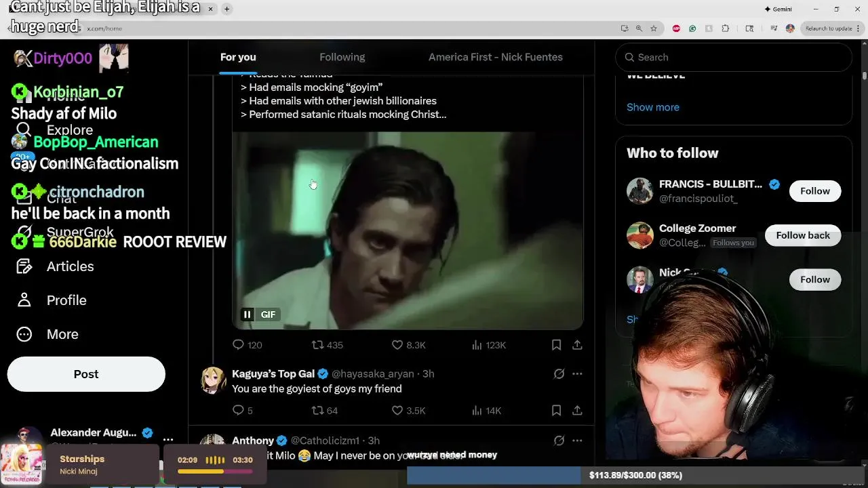Click the text 'You are the goyiest of goys my friend'
Screen dimensions: 868x488
pyautogui.click(x=317, y=388)
